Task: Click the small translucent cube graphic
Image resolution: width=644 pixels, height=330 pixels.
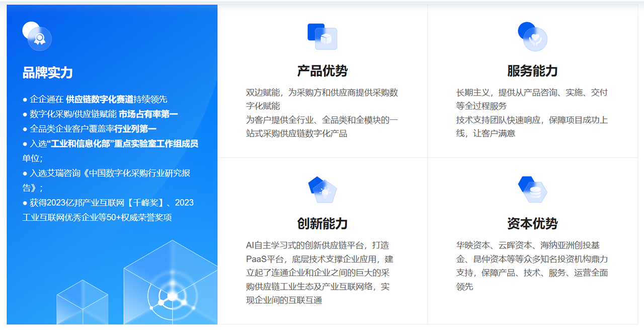Action: pos(82,302)
